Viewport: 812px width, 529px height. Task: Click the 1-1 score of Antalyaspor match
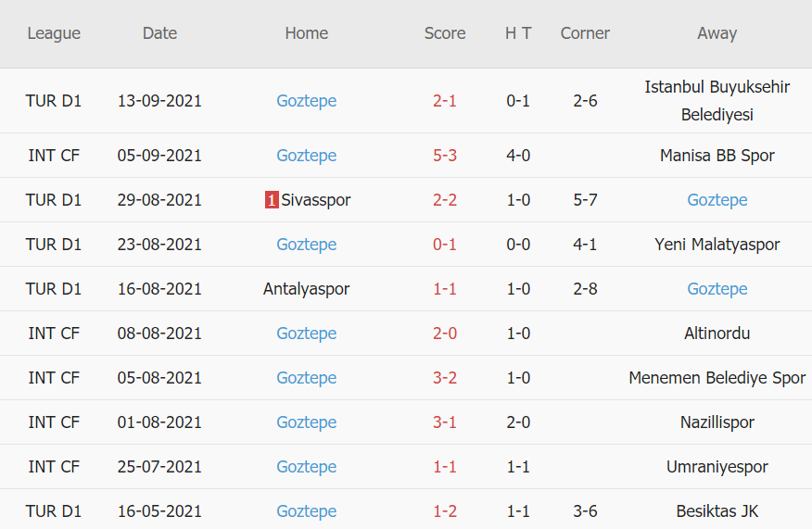445,289
